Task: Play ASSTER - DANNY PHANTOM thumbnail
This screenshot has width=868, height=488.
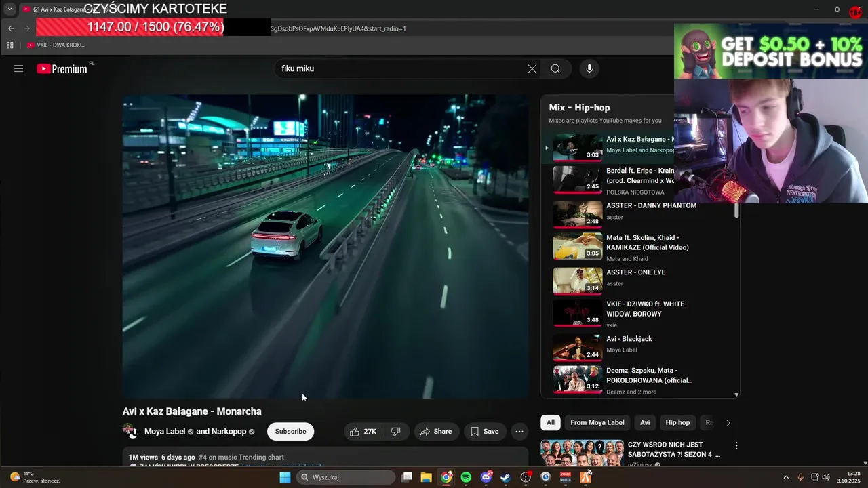Action: click(x=577, y=214)
